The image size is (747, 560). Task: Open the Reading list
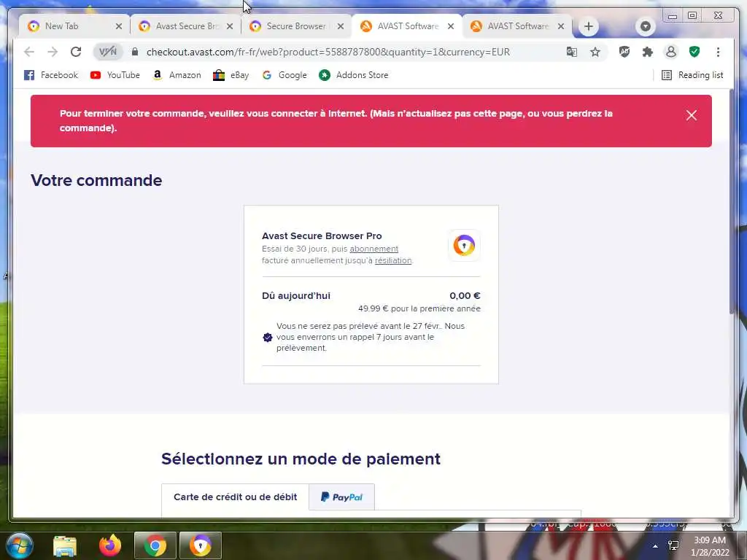[x=693, y=75]
